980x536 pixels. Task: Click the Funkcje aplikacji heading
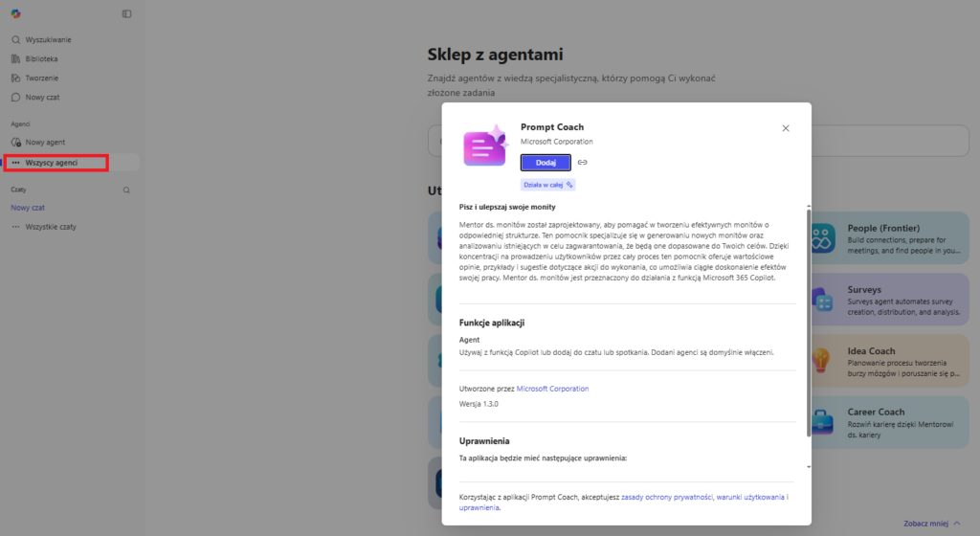click(492, 323)
